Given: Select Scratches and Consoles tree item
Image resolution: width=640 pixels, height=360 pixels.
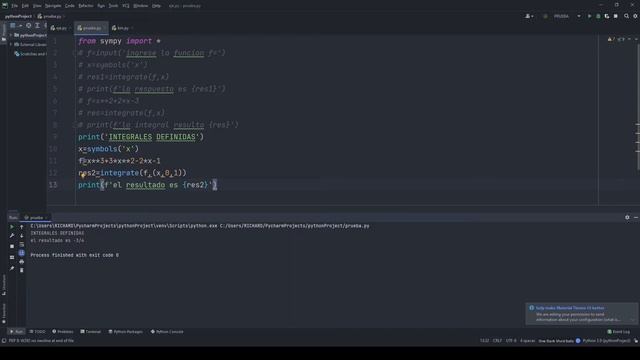Looking at the screenshot, I should (x=32, y=54).
